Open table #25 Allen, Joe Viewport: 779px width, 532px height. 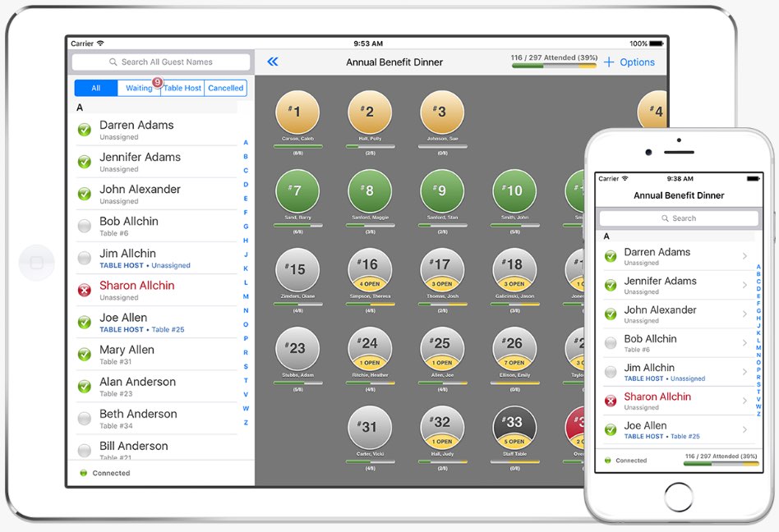442,349
